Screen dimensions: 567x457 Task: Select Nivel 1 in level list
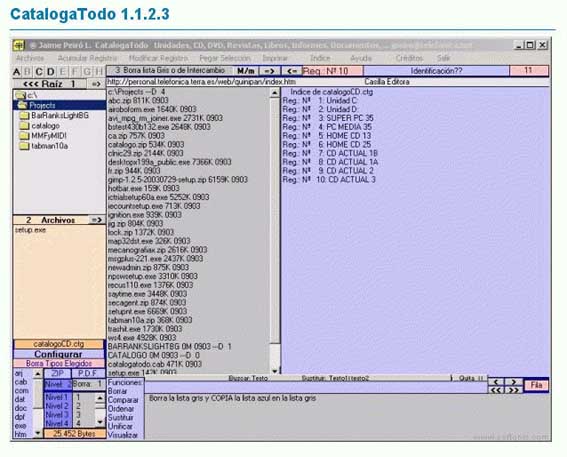coord(57,397)
